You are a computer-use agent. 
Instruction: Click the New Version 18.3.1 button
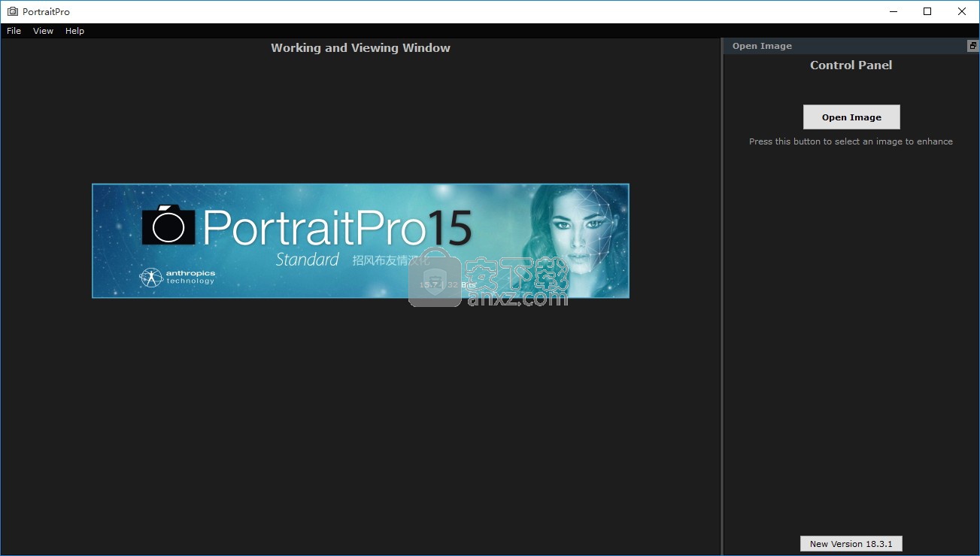point(851,544)
